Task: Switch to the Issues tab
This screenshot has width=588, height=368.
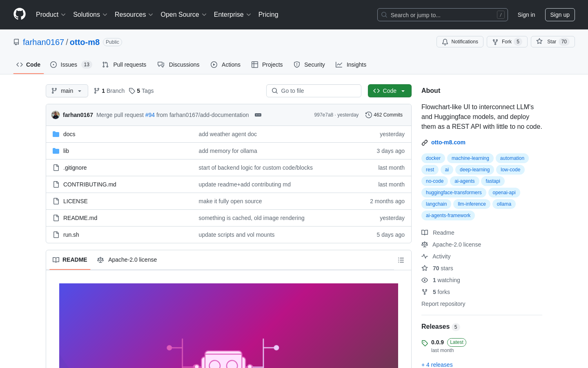Action: click(x=71, y=65)
